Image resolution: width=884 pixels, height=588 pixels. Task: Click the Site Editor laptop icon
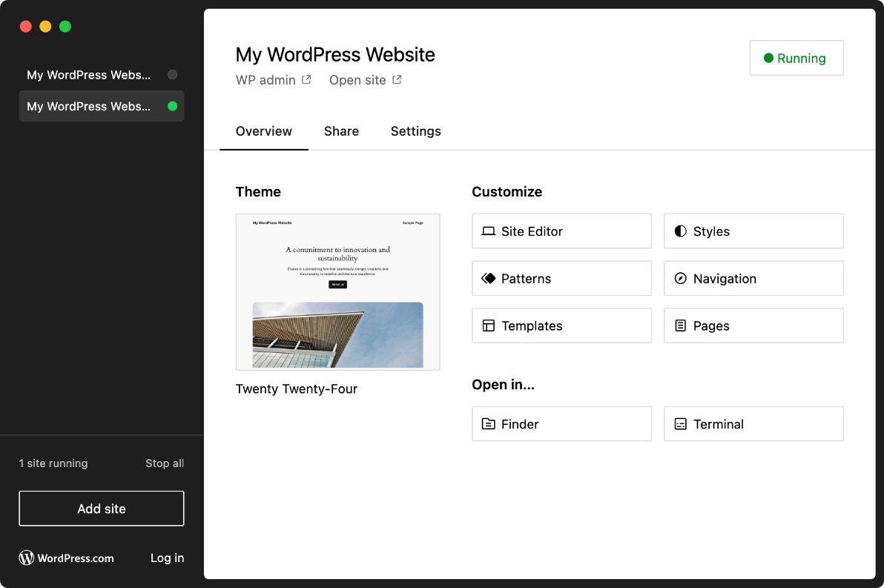tap(488, 231)
